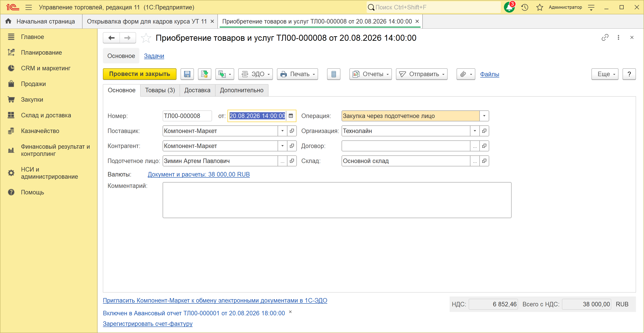Open the three-dot form options menu
Image resolution: width=644 pixels, height=333 pixels.
[x=618, y=38]
